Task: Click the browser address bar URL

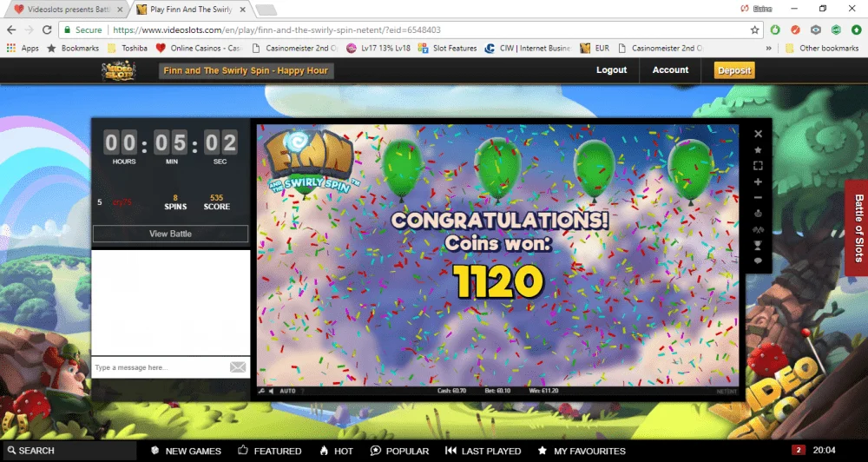Action: (277, 30)
